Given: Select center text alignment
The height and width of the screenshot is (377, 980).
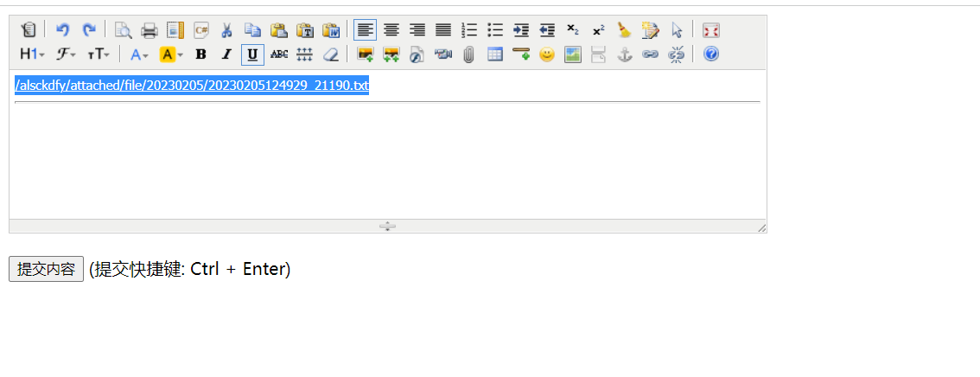Looking at the screenshot, I should pyautogui.click(x=391, y=30).
